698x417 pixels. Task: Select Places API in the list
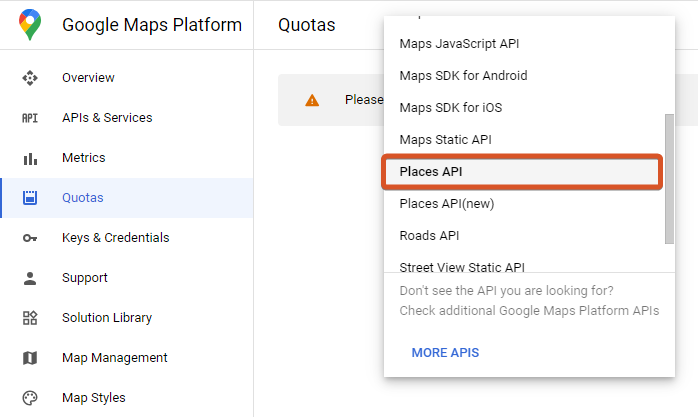click(522, 172)
